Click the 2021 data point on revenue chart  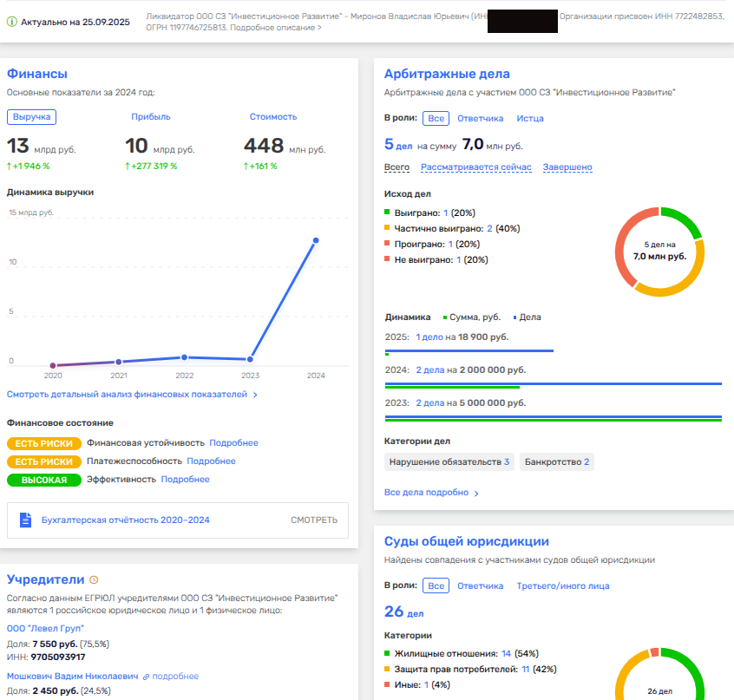(x=119, y=362)
